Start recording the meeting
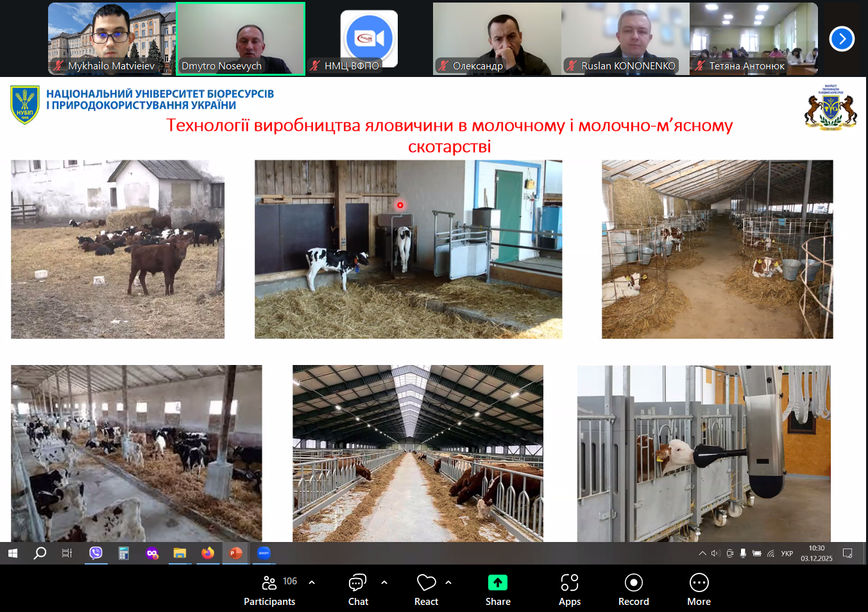 coord(634,590)
